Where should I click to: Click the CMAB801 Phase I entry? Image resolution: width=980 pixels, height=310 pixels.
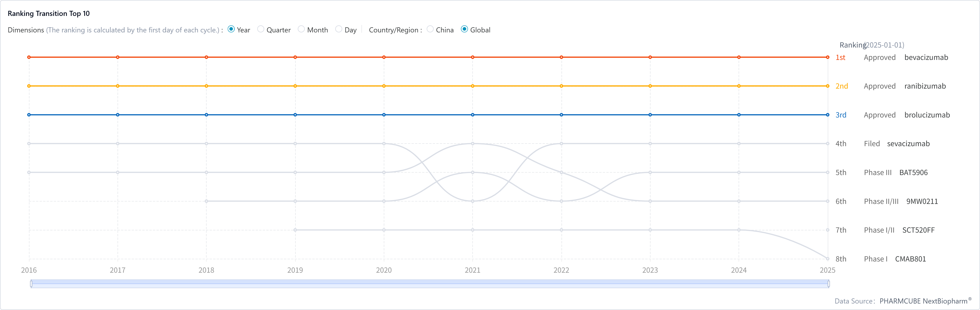click(x=910, y=259)
